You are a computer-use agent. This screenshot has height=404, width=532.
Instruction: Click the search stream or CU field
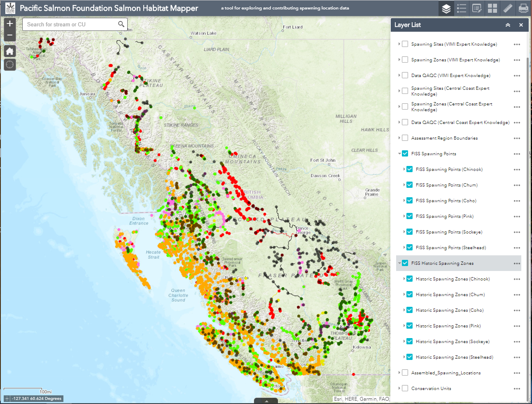[70, 25]
